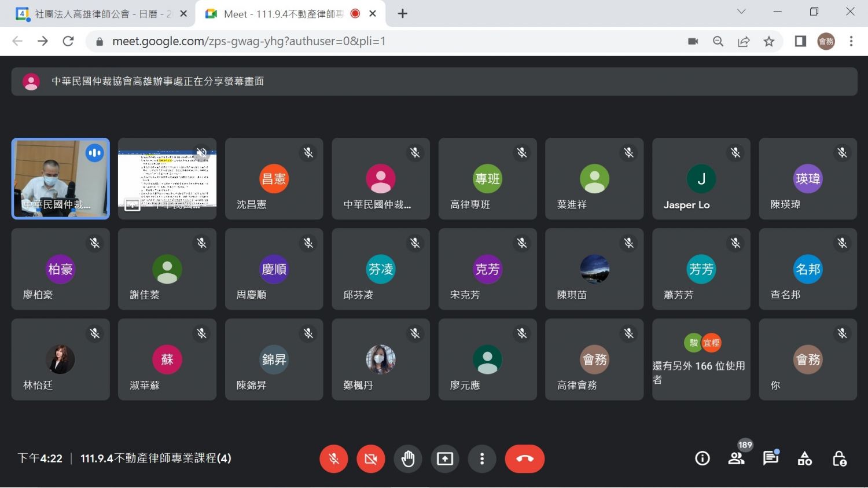Select your own tile labeled 你
The image size is (868, 488).
[808, 359]
